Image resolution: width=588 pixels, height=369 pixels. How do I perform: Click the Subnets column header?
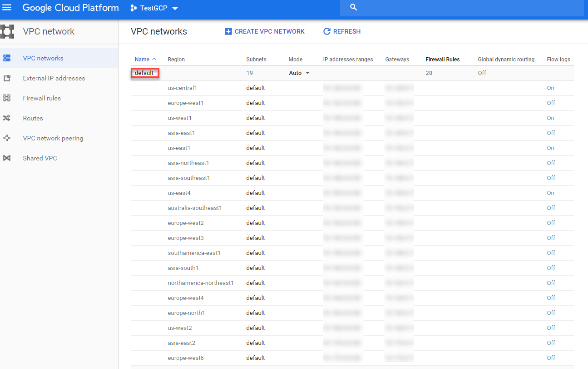257,60
